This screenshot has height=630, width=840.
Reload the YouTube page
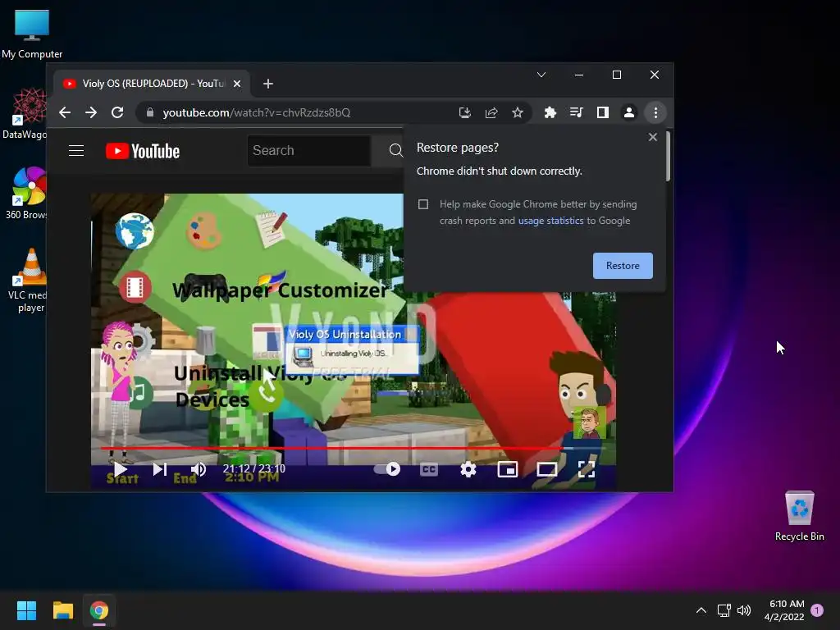coord(117,112)
